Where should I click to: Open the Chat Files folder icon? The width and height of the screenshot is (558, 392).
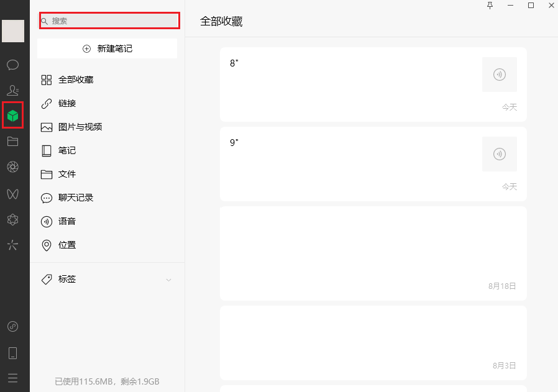(x=12, y=141)
